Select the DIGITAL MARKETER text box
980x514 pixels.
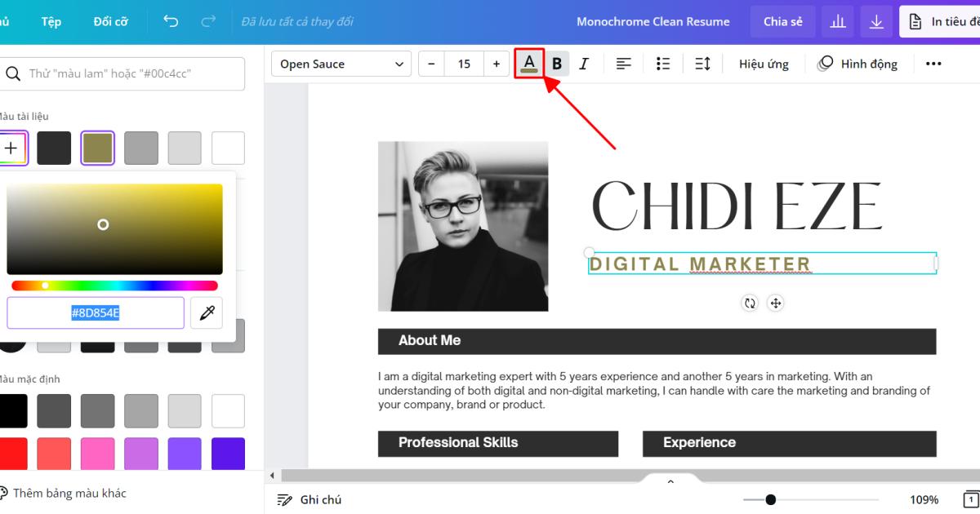762,264
